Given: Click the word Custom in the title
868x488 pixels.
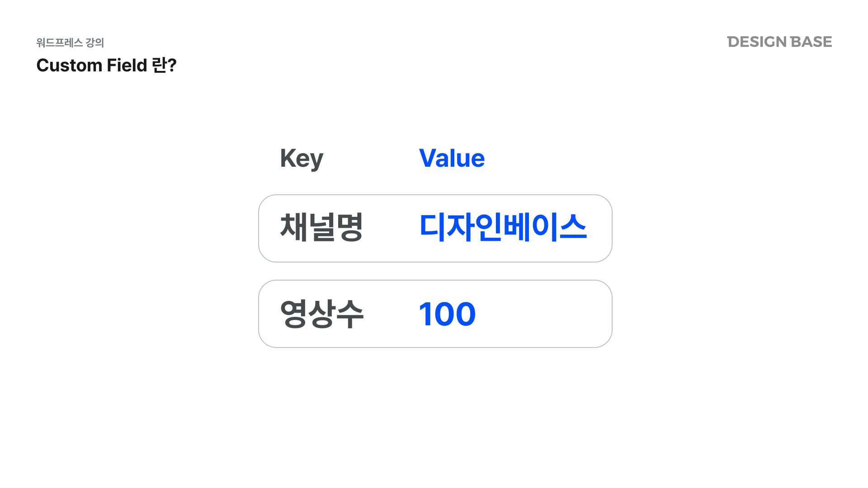Looking at the screenshot, I should pyautogui.click(x=69, y=66).
